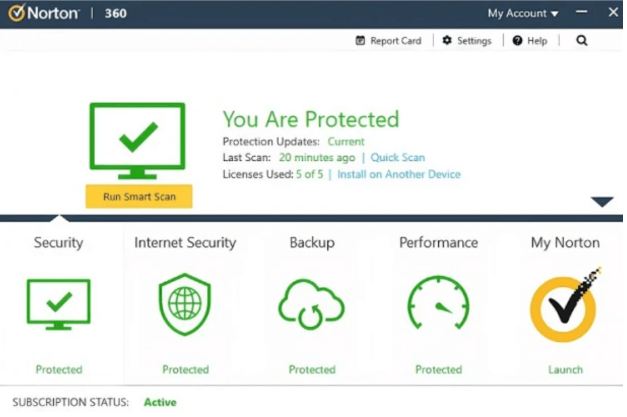
Task: Click the 360 product label in title bar
Action: (x=116, y=14)
